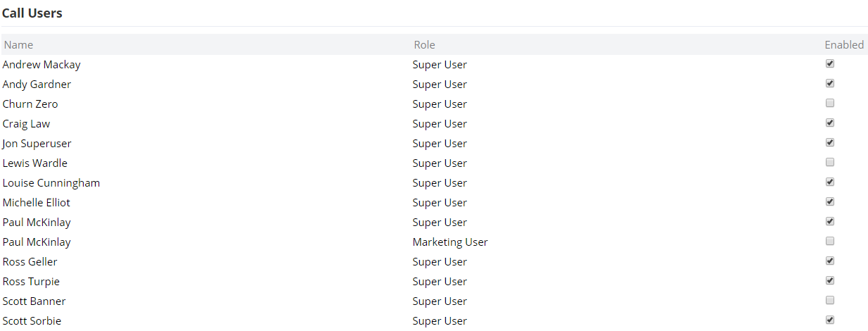Enable Paul McKinlay Marketing User checkbox

click(830, 241)
